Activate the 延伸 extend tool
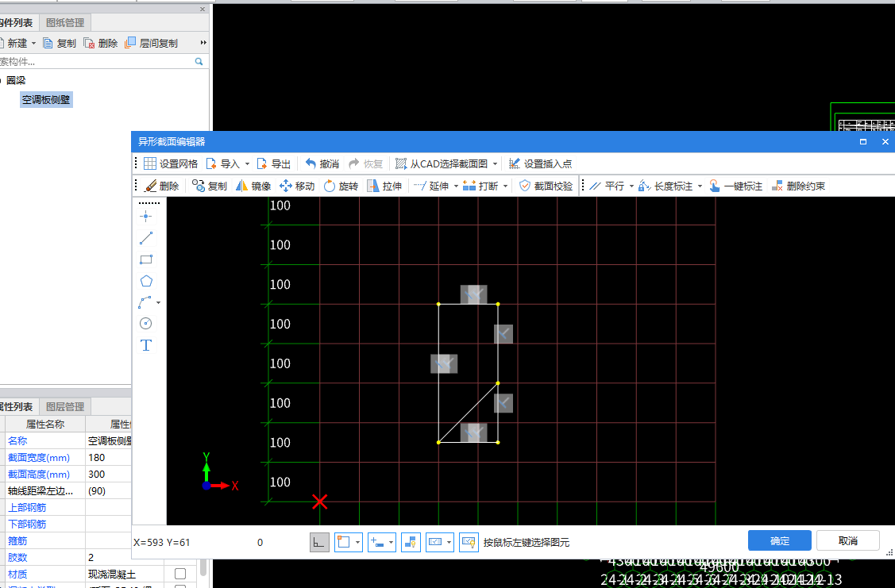 (x=431, y=186)
